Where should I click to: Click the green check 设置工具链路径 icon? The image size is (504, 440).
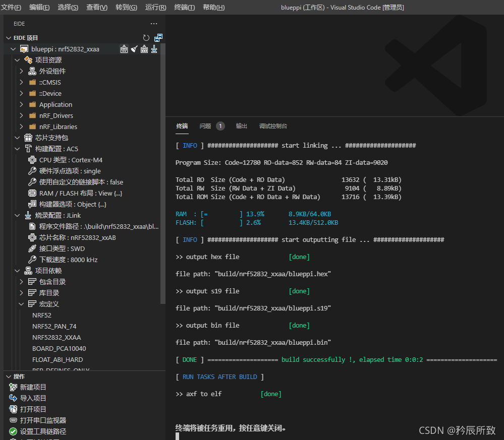[13, 431]
